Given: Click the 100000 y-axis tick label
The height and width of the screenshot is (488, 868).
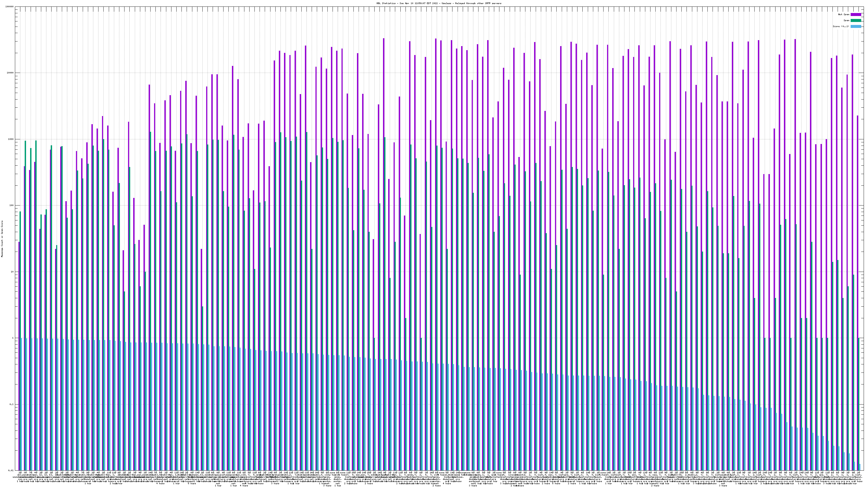Looking at the screenshot, I should pos(10,7).
